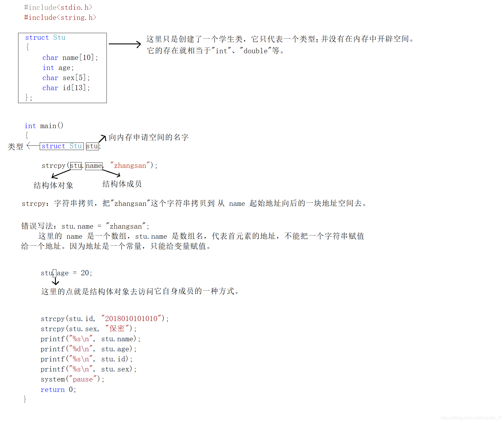Click the line '错误写法: stu.name = "zhangsan";'
504x423 pixels.
pos(85,226)
